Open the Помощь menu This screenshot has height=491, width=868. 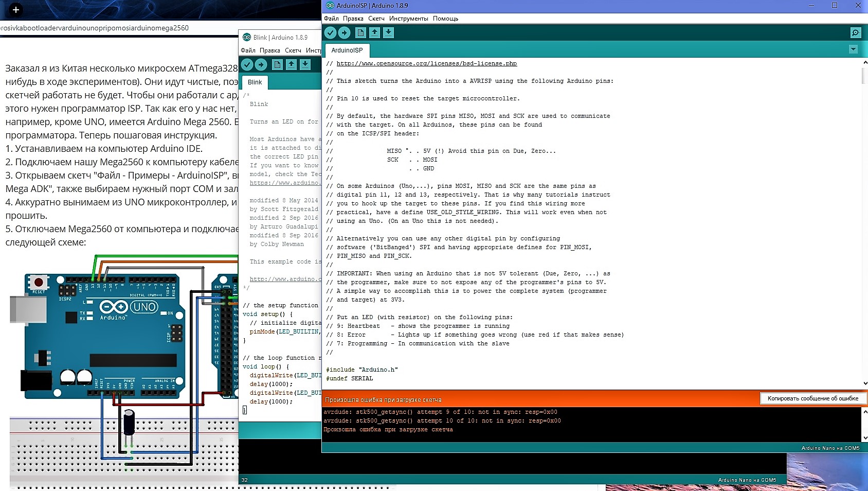445,19
